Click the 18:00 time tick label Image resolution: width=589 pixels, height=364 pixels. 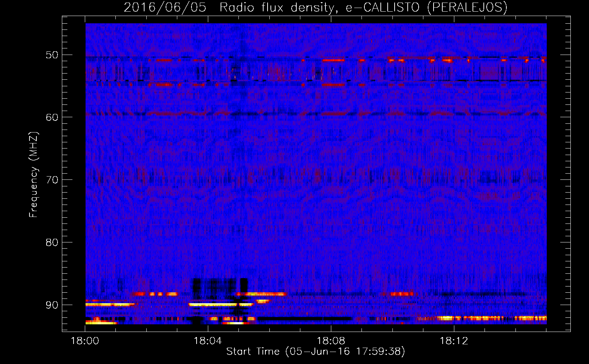(x=85, y=341)
